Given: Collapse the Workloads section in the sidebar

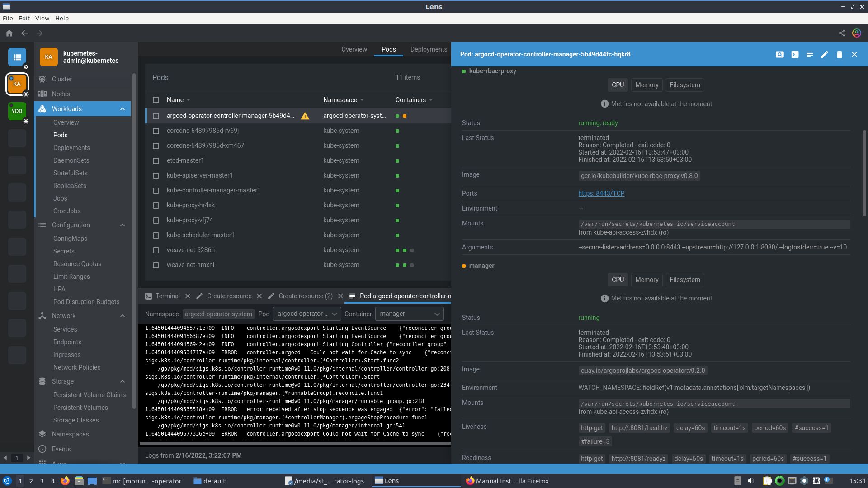Looking at the screenshot, I should coord(122,108).
